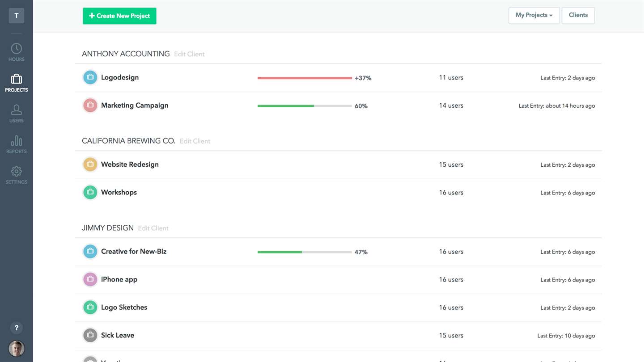Click the workspace 'T' logo tile
This screenshot has width=644, height=362.
tap(17, 16)
